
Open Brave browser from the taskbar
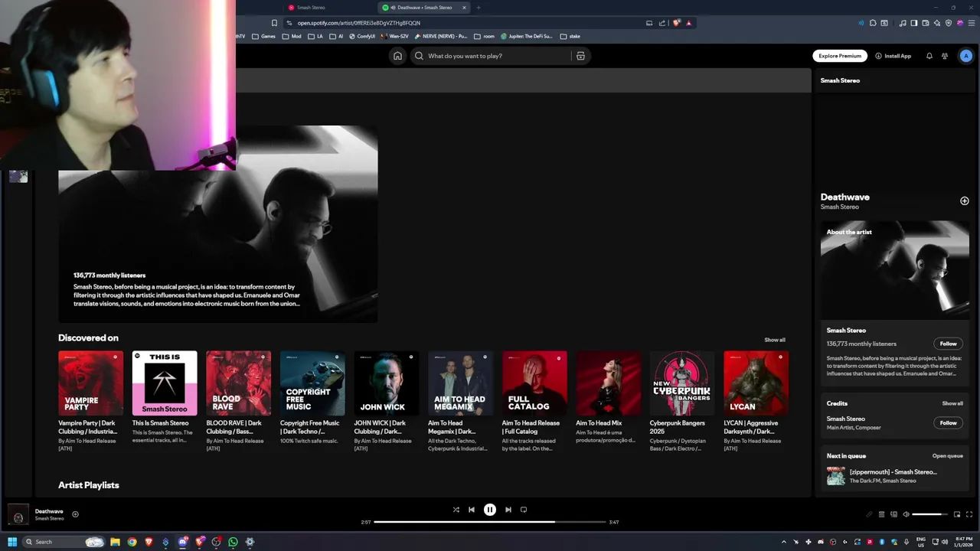click(149, 542)
